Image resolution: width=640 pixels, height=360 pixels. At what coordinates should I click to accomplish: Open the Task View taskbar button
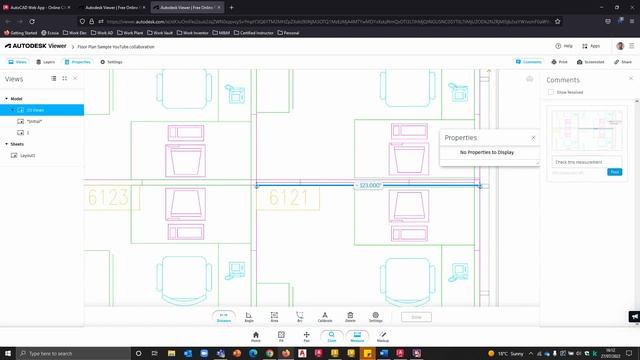155,353
